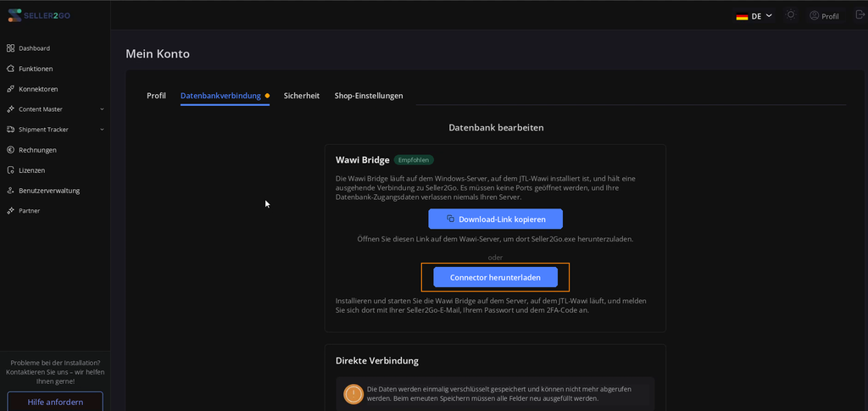Click the Partner sparkle icon
Image resolution: width=868 pixels, height=411 pixels.
coord(10,211)
